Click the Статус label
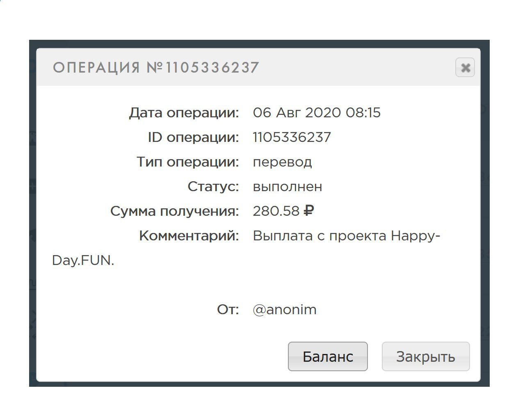 click(213, 187)
